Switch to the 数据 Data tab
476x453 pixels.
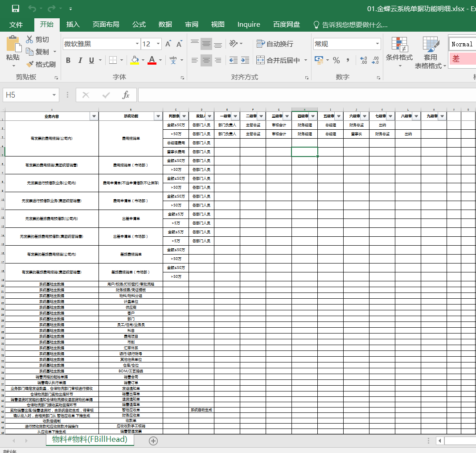tap(165, 25)
